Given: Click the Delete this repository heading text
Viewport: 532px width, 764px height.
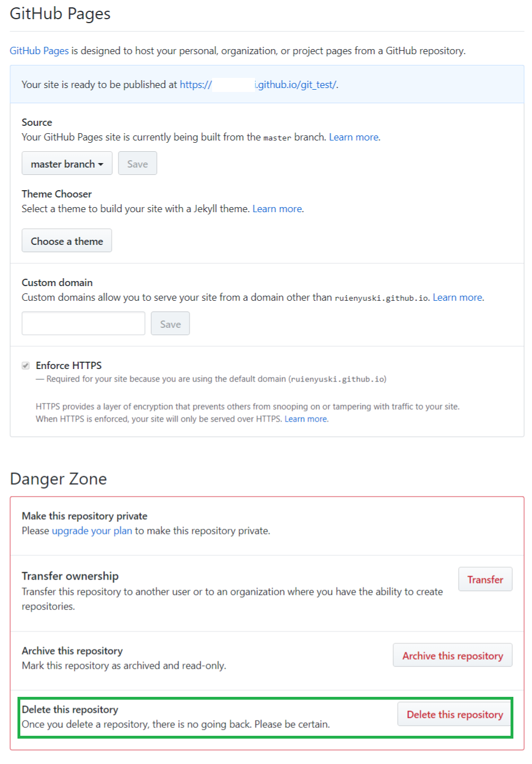Looking at the screenshot, I should tap(70, 709).
